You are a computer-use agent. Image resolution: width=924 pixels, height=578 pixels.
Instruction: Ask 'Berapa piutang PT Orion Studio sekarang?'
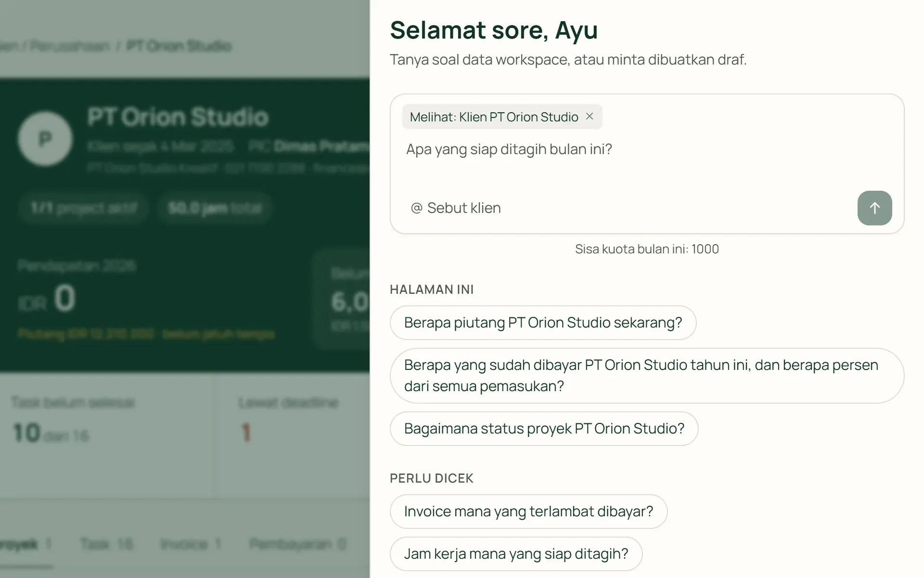click(x=543, y=323)
